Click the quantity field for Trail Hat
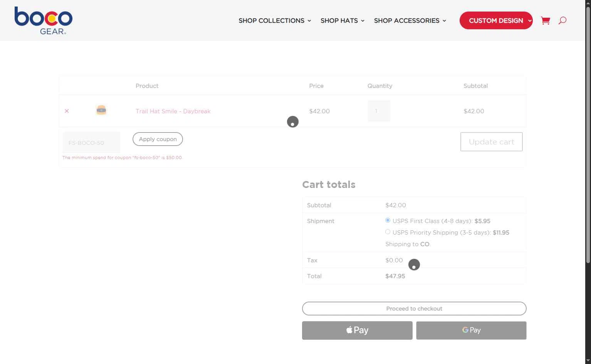 (379, 111)
